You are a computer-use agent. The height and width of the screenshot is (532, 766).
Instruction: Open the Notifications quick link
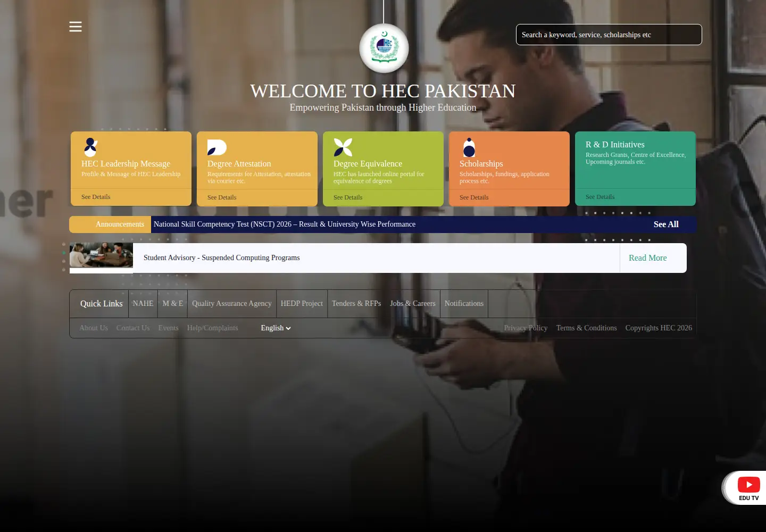click(x=464, y=304)
